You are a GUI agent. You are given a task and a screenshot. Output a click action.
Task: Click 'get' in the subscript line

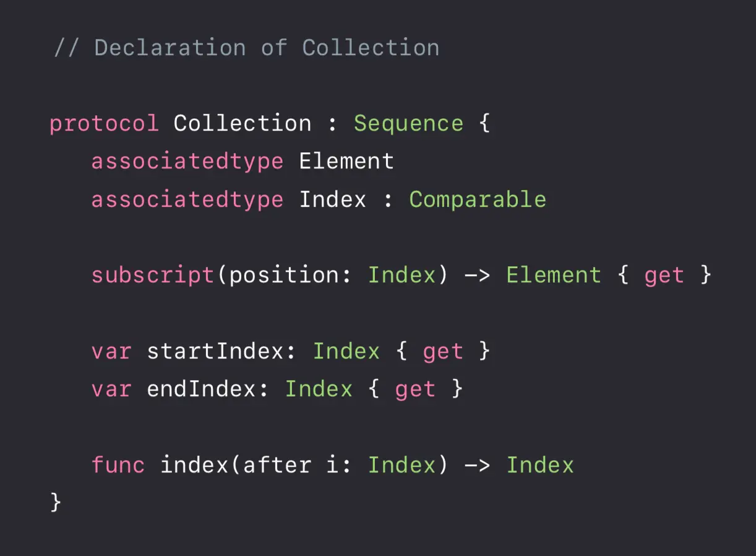(x=664, y=276)
